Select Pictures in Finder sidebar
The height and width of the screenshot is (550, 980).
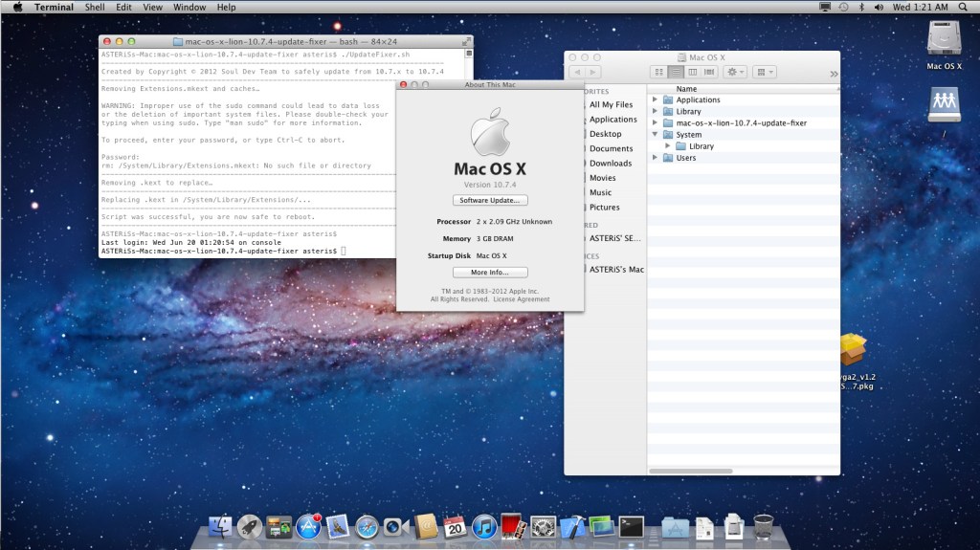605,207
